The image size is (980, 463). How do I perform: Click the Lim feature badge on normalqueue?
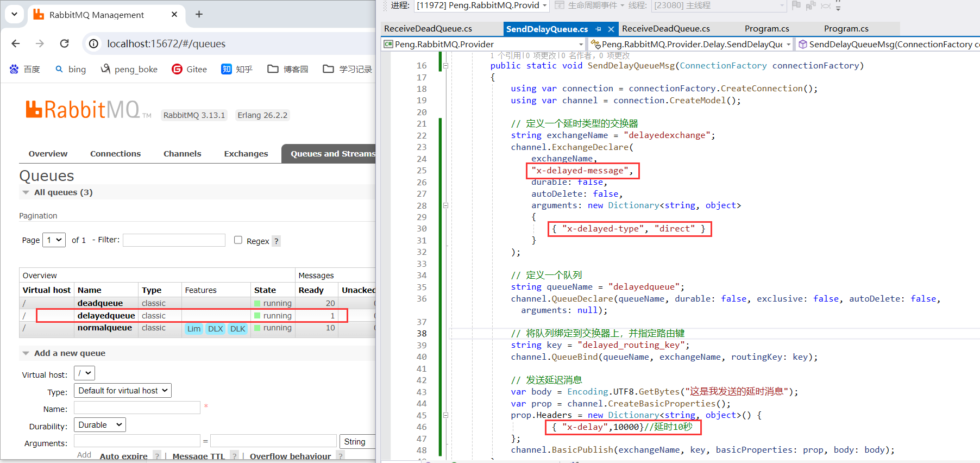click(x=194, y=329)
